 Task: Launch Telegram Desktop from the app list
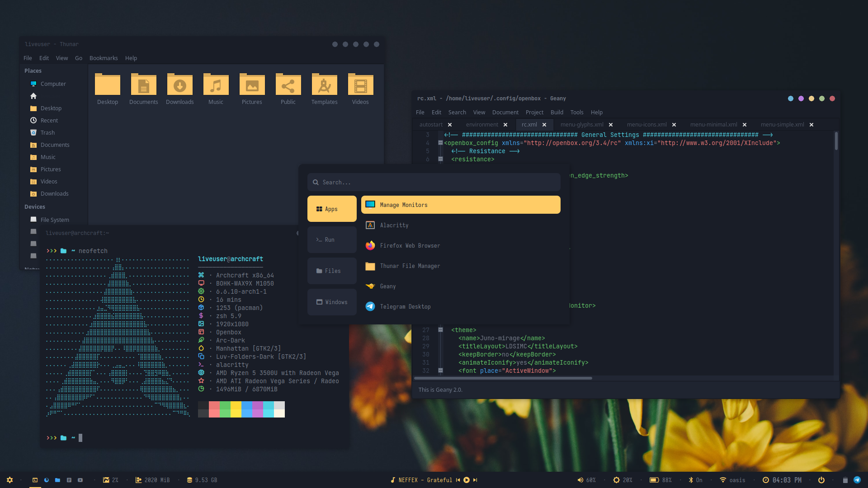point(405,306)
